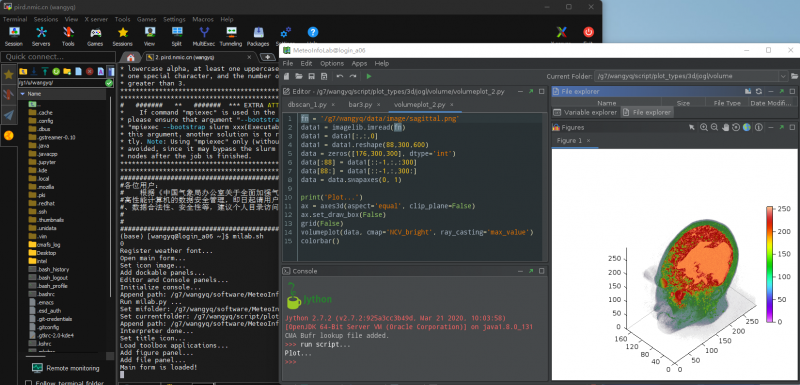Click the zoom in magnifier in Figures panel
Viewport: 800px width, 385px height.
[x=704, y=127]
